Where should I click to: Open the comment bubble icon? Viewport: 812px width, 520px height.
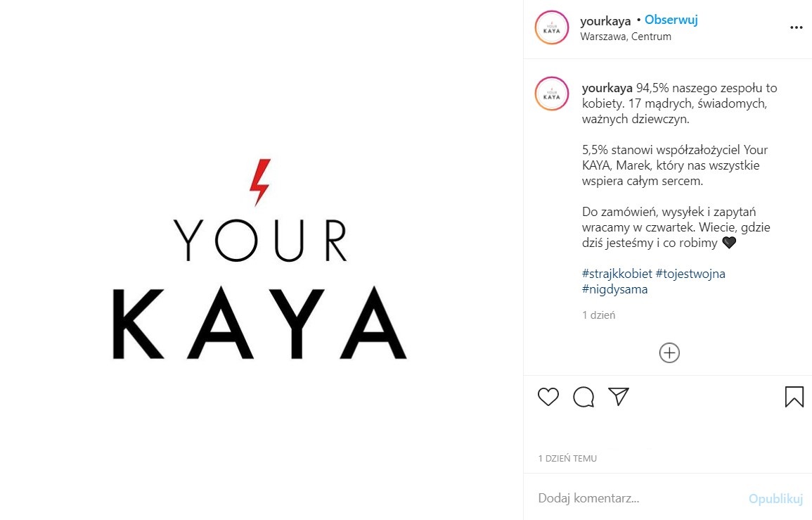click(x=583, y=397)
